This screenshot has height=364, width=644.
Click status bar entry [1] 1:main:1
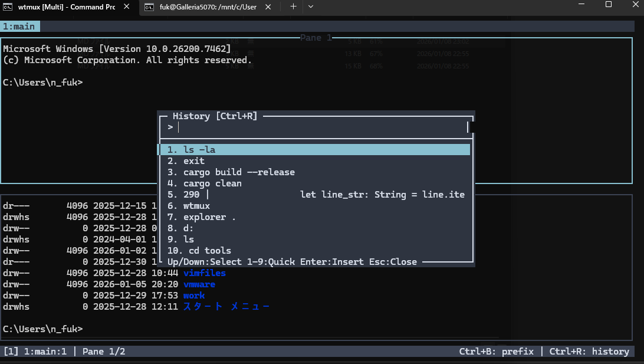35,352
